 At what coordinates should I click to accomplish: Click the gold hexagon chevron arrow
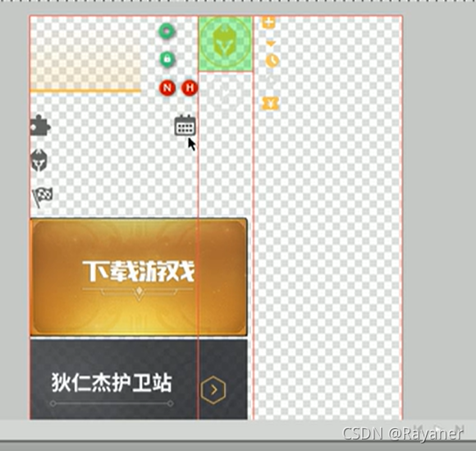(213, 390)
